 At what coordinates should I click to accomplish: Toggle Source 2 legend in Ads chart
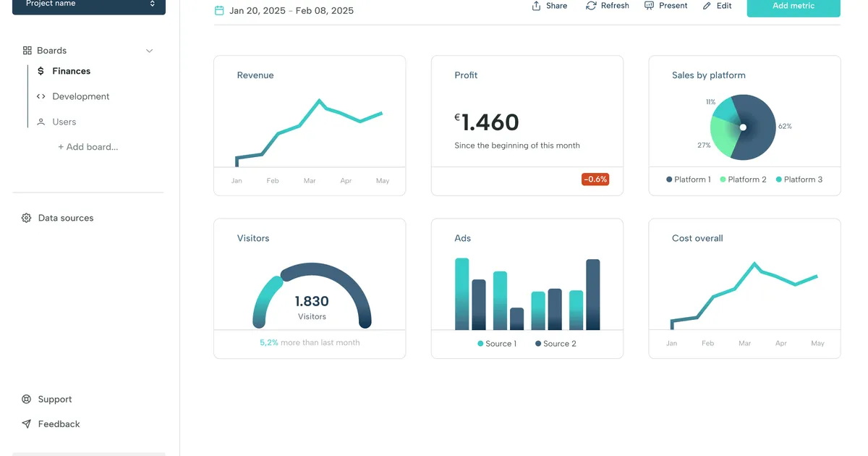(556, 344)
